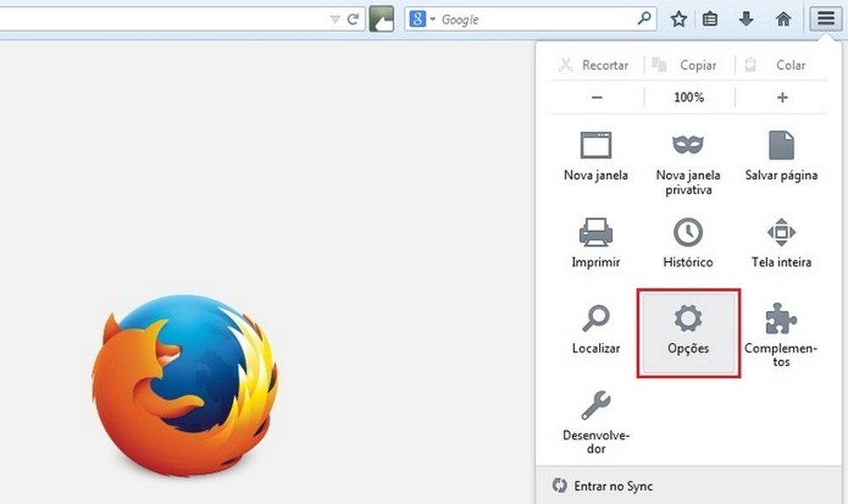Reload the page with refresh icon
This screenshot has width=848, height=504.
coord(353,20)
